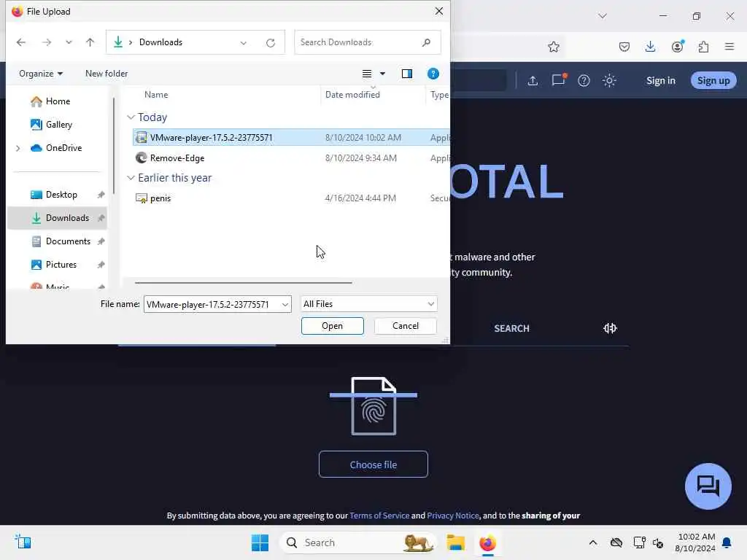Screen dimensions: 747x560
Task: Open the API icon tab
Action: click(x=610, y=328)
